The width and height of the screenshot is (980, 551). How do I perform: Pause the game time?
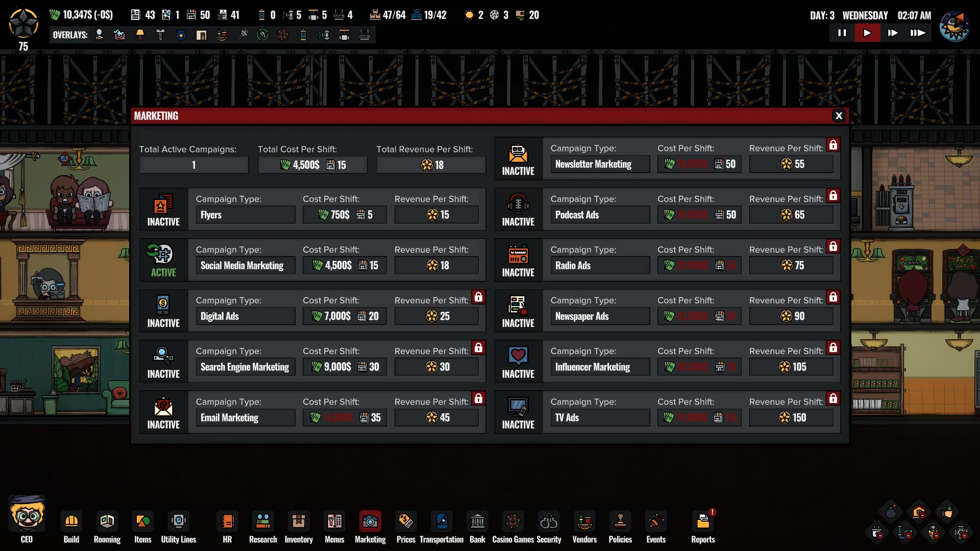tap(842, 33)
